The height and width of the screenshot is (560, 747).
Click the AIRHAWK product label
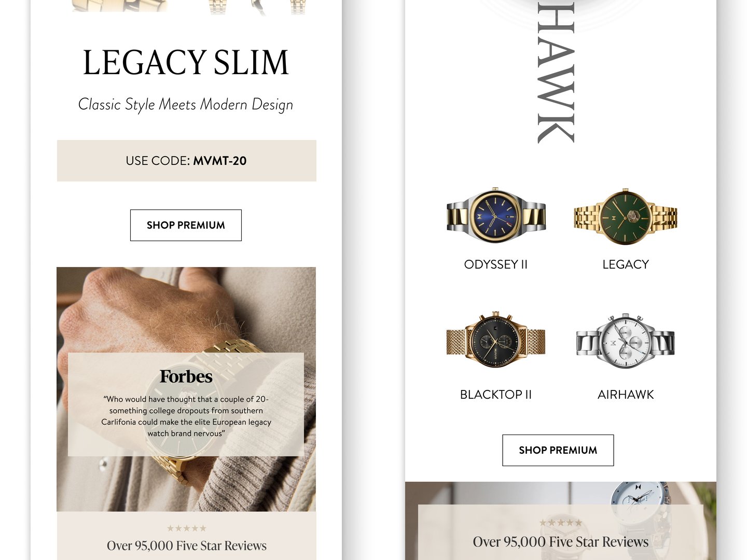click(x=626, y=395)
